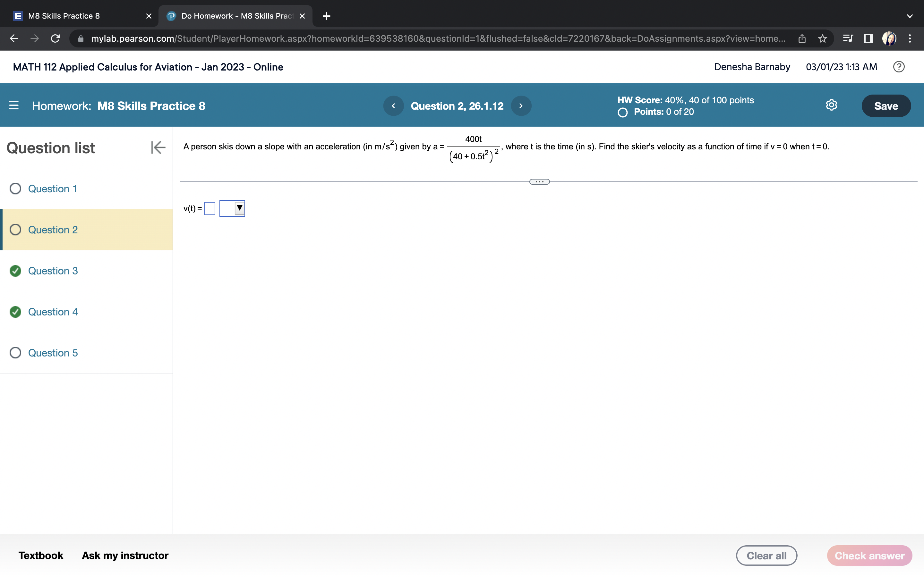Open the Textbook link
This screenshot has width=924, height=577.
click(41, 555)
